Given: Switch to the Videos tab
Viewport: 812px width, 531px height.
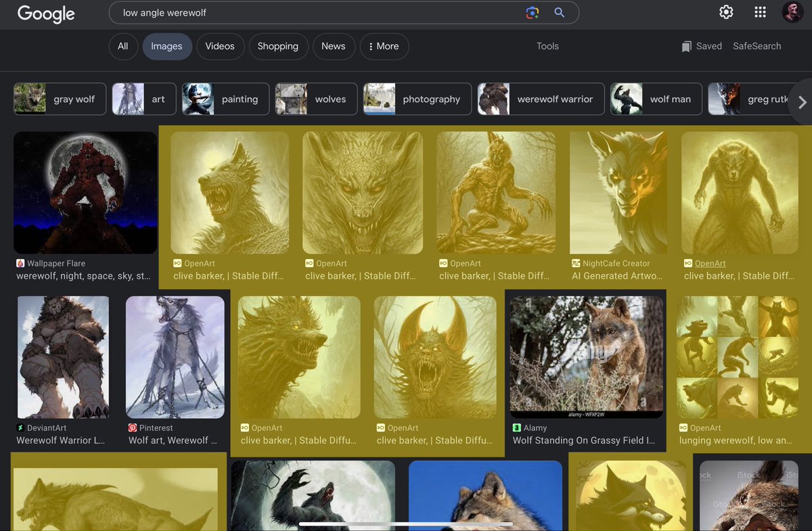Looking at the screenshot, I should 220,46.
